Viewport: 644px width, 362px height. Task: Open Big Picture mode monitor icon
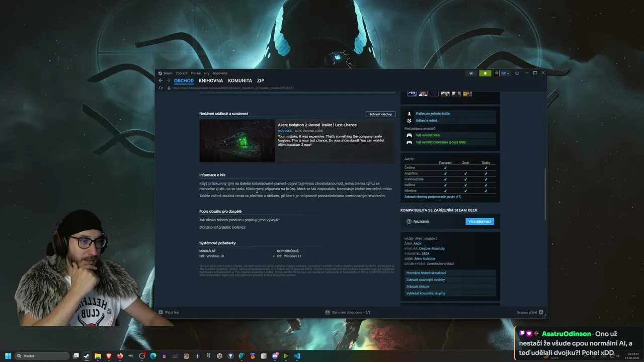(517, 73)
